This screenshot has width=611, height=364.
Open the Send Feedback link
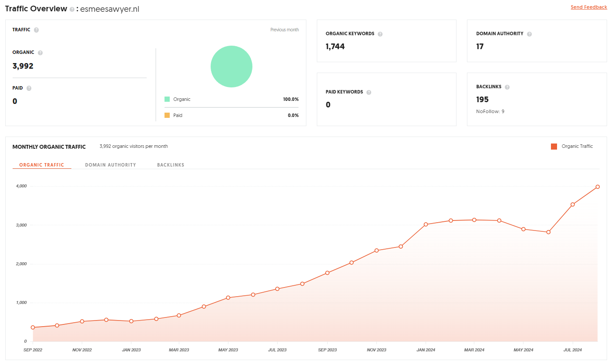(588, 7)
